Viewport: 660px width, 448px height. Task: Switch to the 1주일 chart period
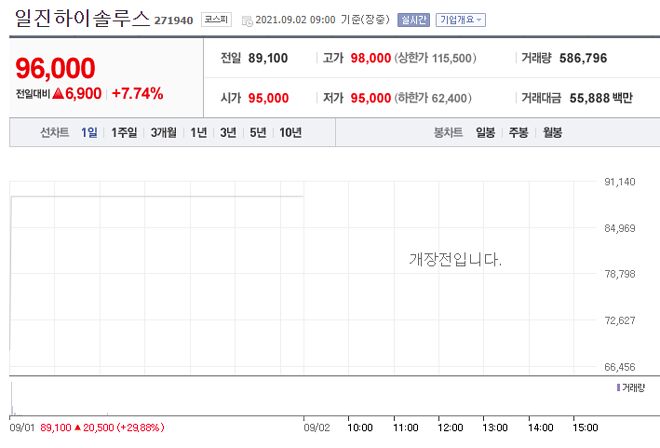[x=125, y=133]
